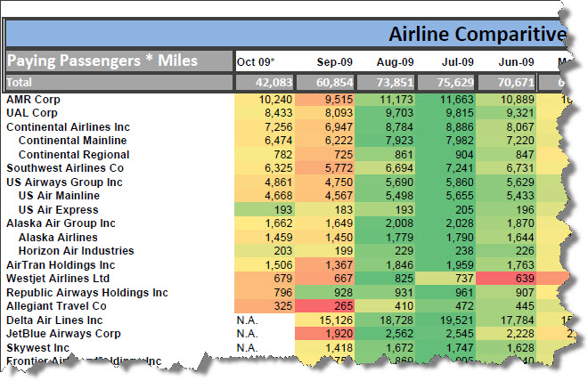
Task: Click the 'Paying Passengers * Miles' header
Action: point(119,61)
